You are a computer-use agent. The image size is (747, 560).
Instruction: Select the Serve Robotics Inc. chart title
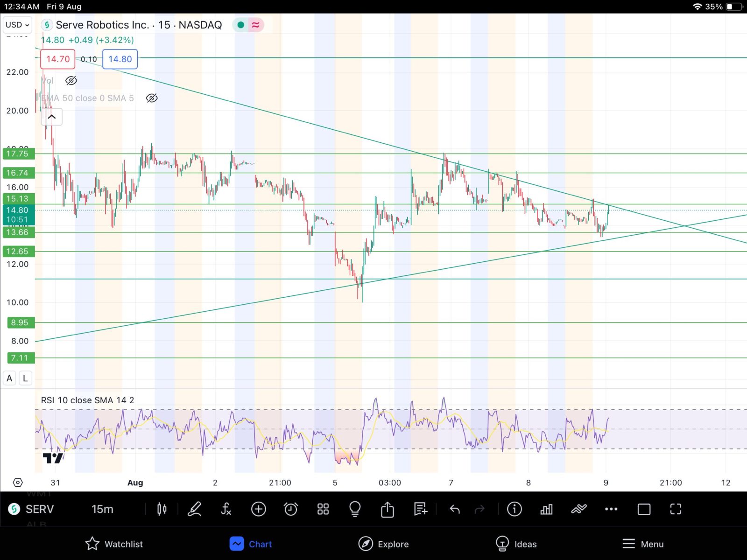click(x=139, y=25)
